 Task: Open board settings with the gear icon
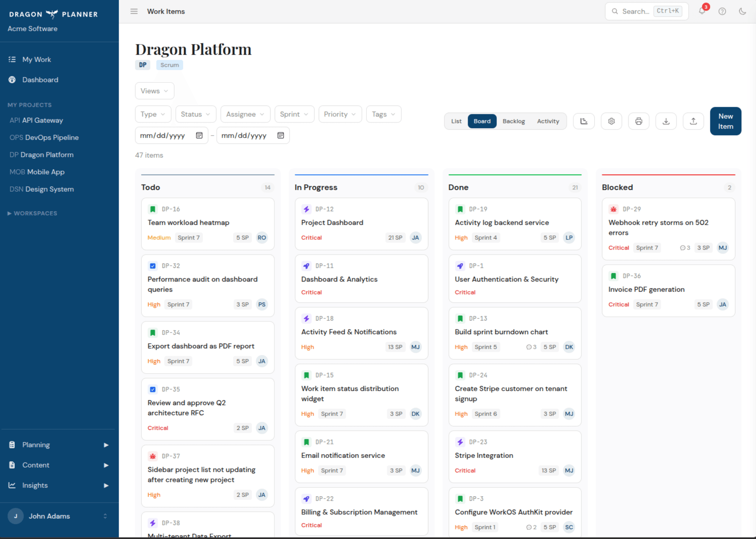point(611,121)
